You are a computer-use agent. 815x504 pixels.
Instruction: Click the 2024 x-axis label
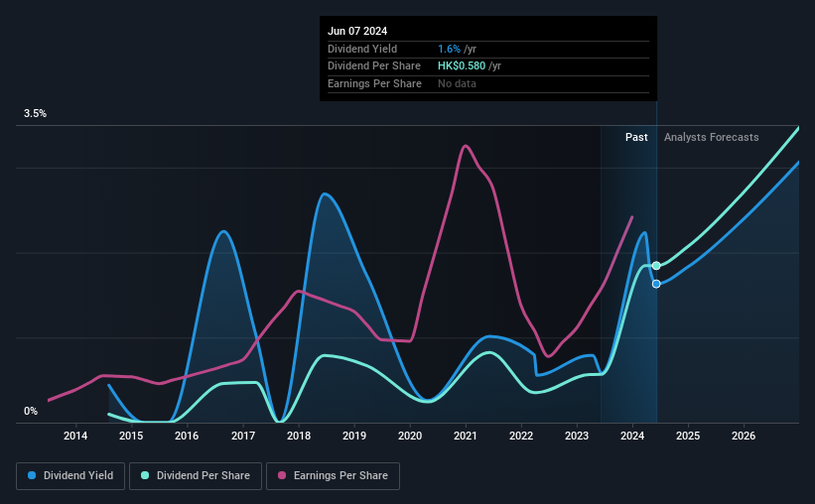pos(632,436)
